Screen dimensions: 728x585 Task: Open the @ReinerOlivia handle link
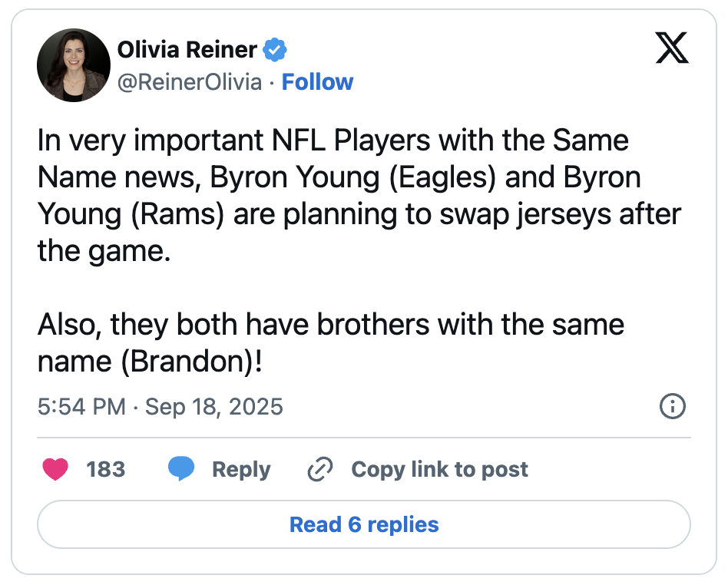coord(190,82)
